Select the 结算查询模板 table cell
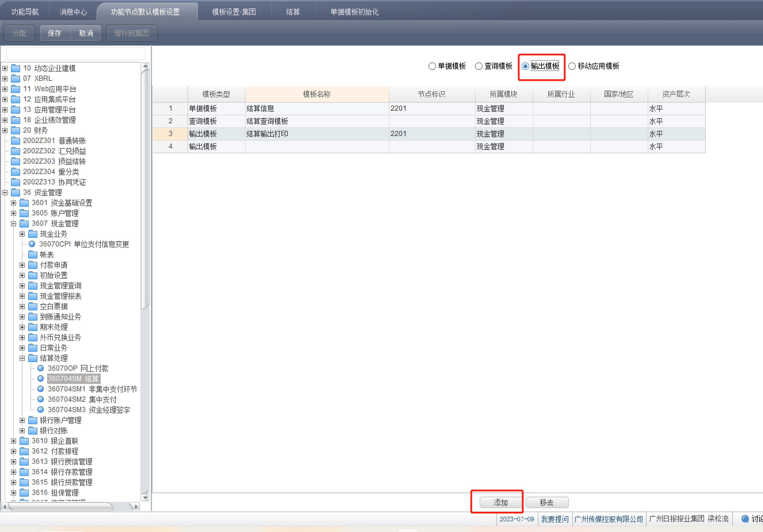 (317, 121)
